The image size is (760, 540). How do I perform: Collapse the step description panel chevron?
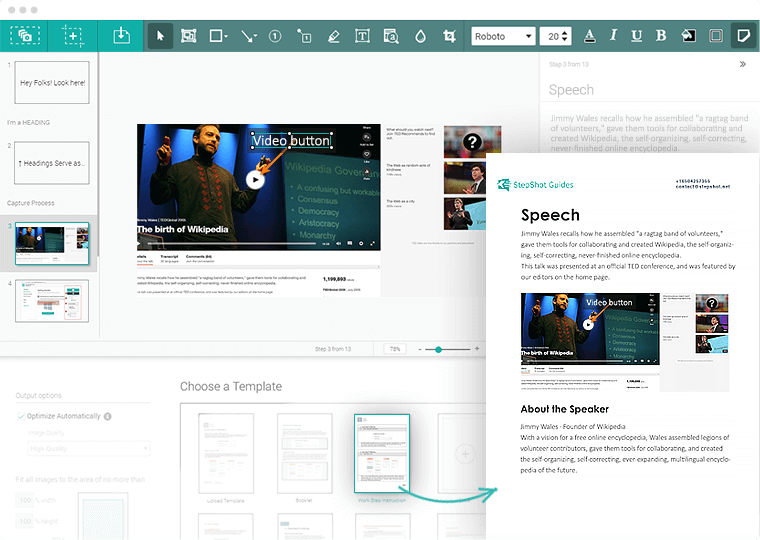pyautogui.click(x=742, y=64)
